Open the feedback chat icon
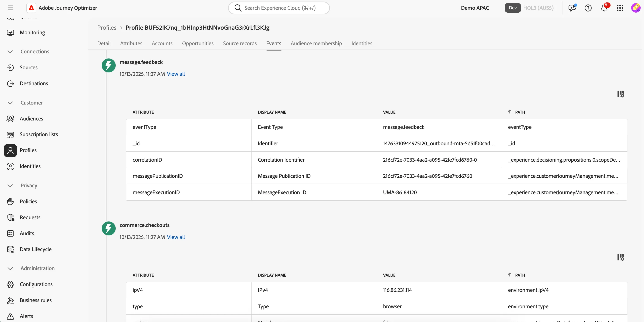 pyautogui.click(x=572, y=8)
